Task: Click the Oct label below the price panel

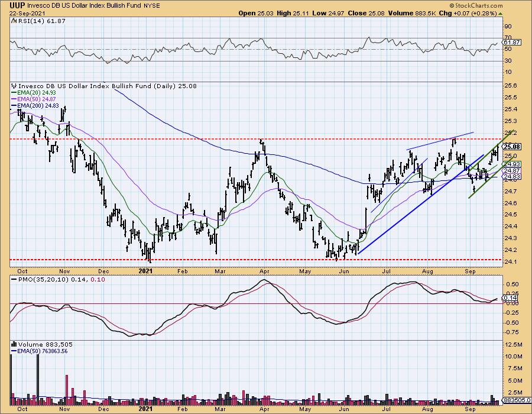Action: [x=22, y=271]
